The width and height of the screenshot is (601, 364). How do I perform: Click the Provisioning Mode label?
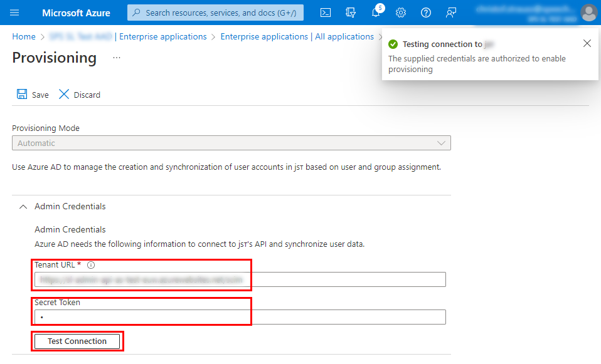pyautogui.click(x=46, y=128)
